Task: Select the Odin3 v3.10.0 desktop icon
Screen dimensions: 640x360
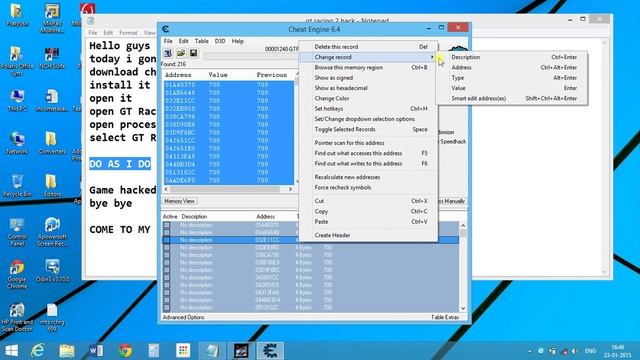Action: 52,271
